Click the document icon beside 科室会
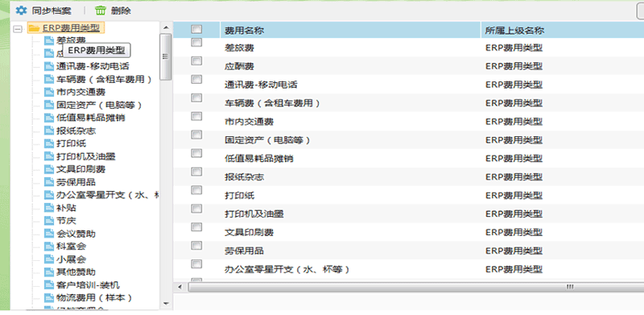Viewport: 644px width, 315px height. tap(49, 247)
